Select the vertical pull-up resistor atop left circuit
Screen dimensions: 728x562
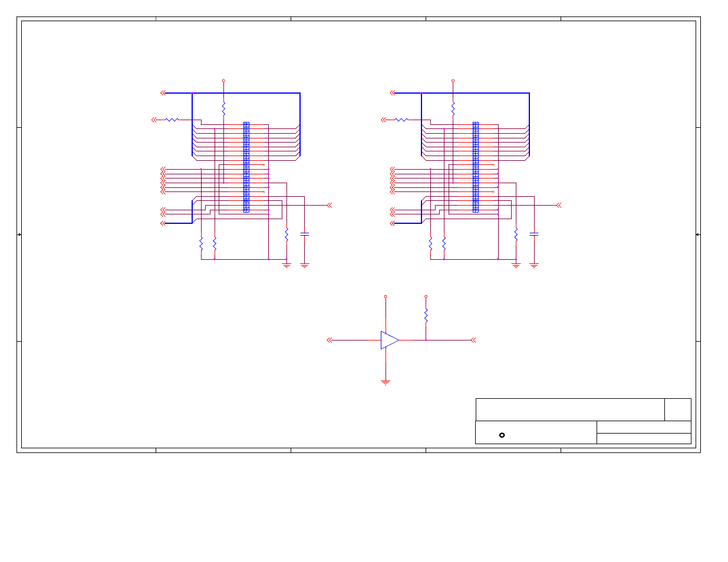[x=223, y=108]
